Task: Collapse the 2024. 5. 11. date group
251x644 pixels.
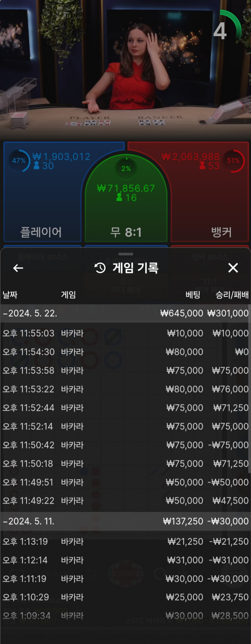Action: (125, 521)
